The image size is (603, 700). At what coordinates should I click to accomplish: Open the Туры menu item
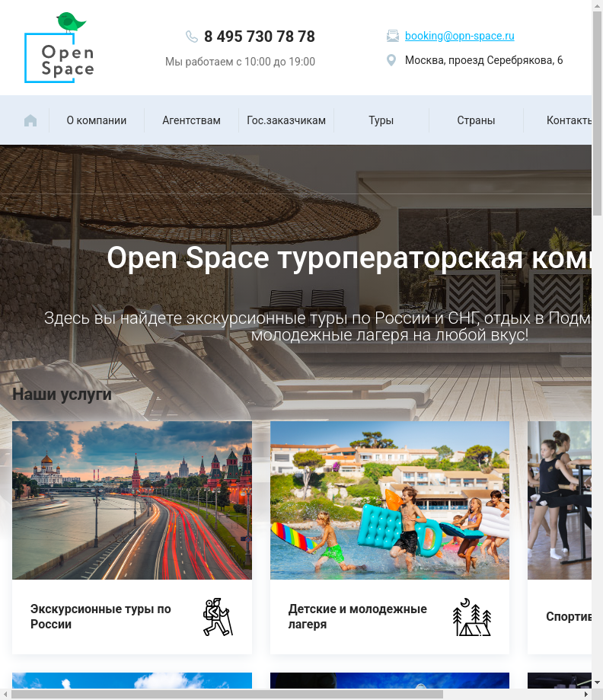point(381,120)
